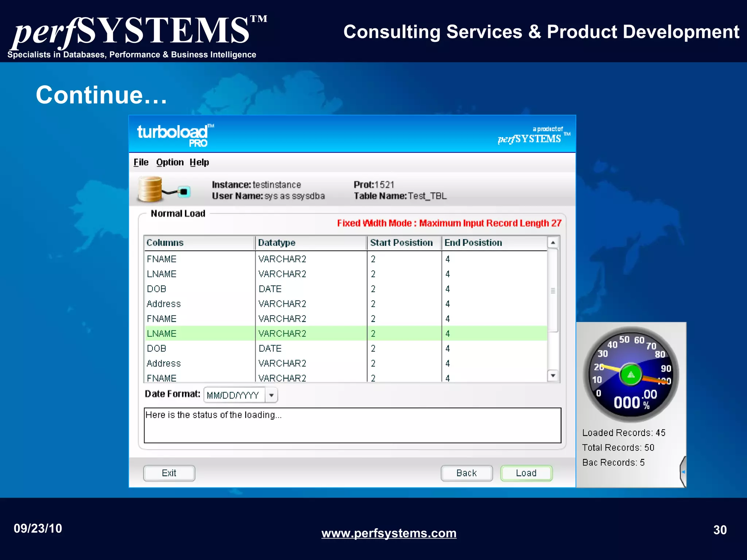Click the loading status text box
This screenshot has height=560, width=747.
tap(352, 425)
